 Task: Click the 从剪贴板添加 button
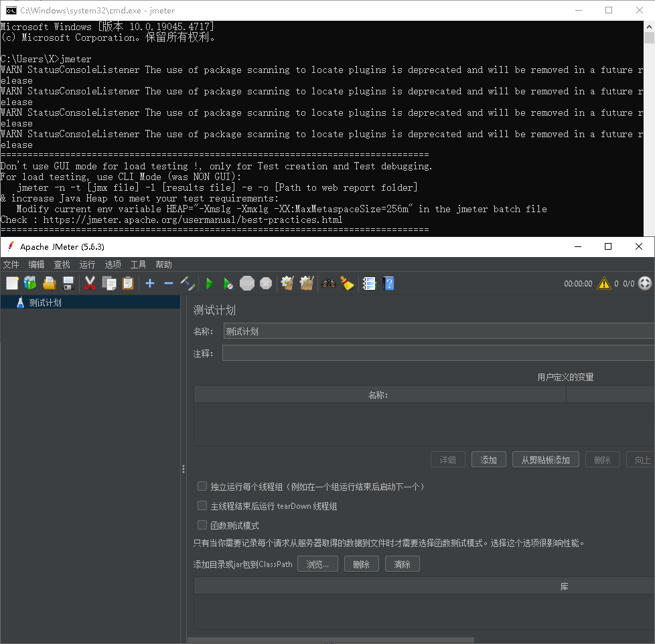pyautogui.click(x=546, y=460)
